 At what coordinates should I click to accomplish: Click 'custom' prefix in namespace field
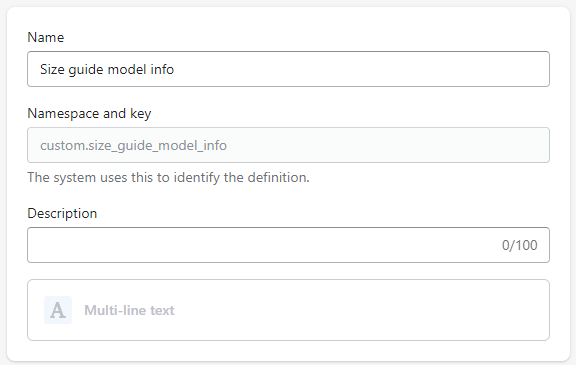[62, 146]
